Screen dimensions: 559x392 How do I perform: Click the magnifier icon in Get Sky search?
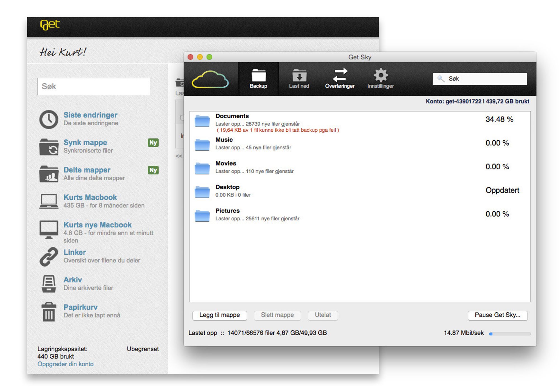pos(441,79)
